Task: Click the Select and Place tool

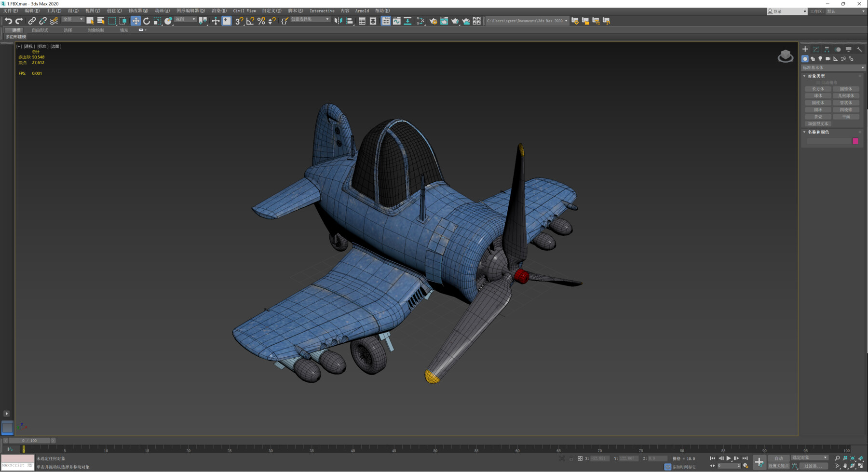Action: 168,21
